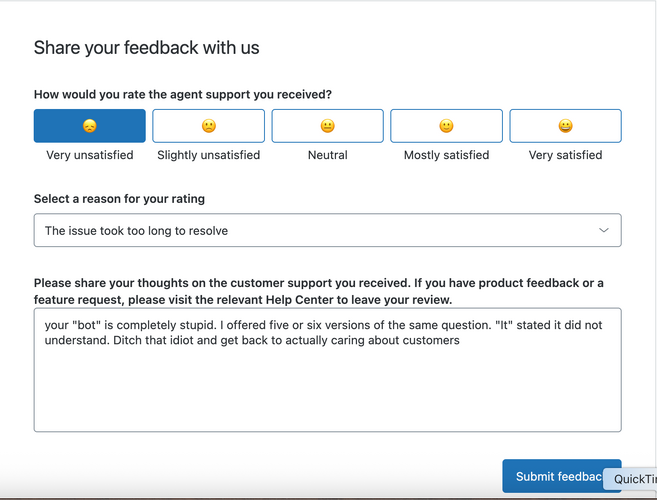Pick the Neutral face emoji rating

(328, 126)
